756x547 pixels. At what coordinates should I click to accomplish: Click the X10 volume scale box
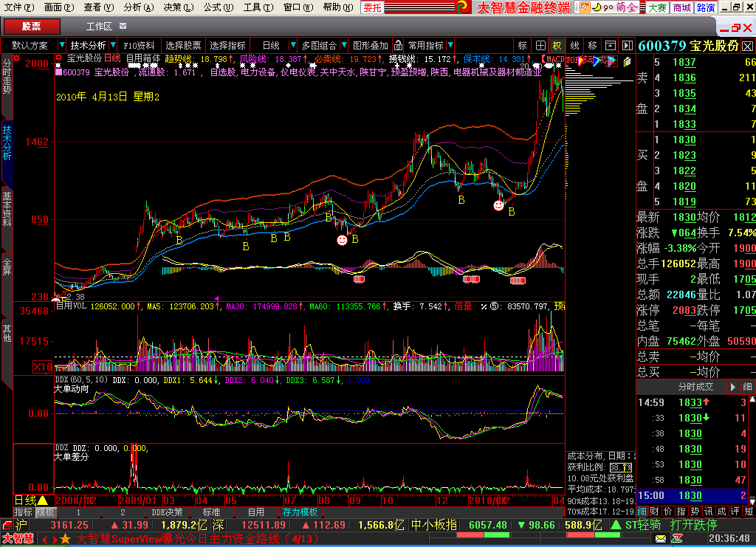coord(42,367)
